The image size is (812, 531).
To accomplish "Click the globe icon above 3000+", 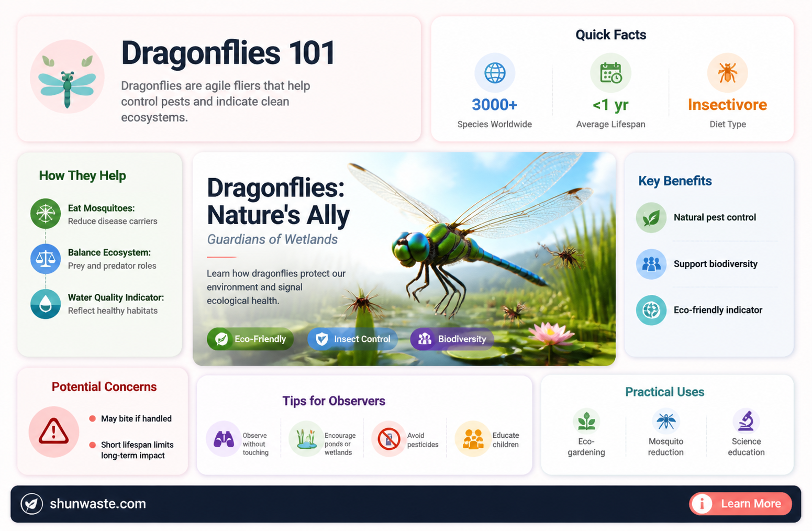I will (495, 73).
